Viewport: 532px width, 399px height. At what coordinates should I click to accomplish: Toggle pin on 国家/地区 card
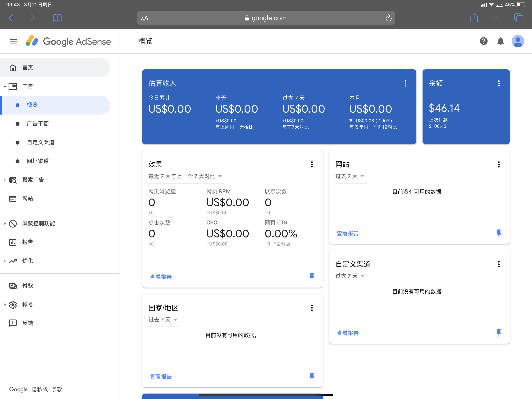click(312, 376)
